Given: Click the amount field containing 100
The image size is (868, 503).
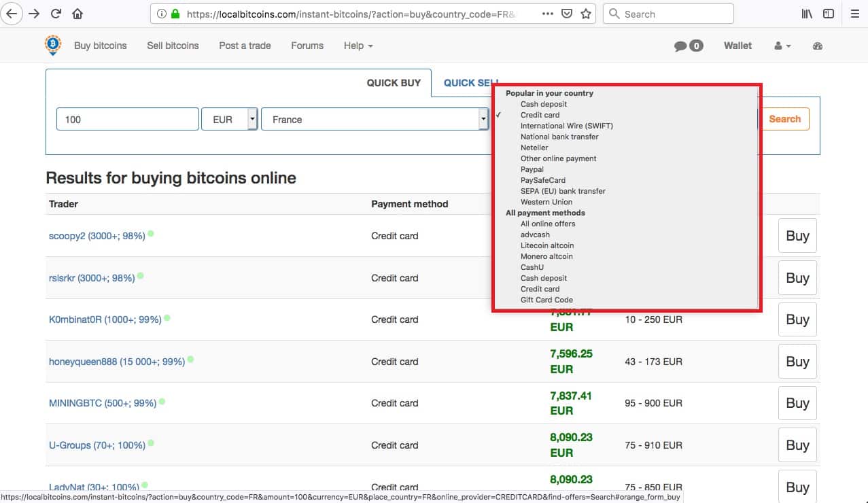Looking at the screenshot, I should pyautogui.click(x=128, y=119).
